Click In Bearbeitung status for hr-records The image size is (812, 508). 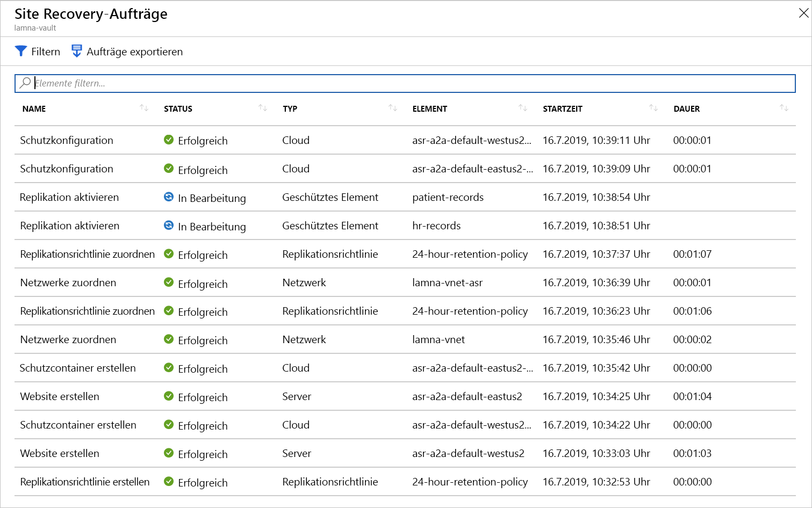[212, 227]
